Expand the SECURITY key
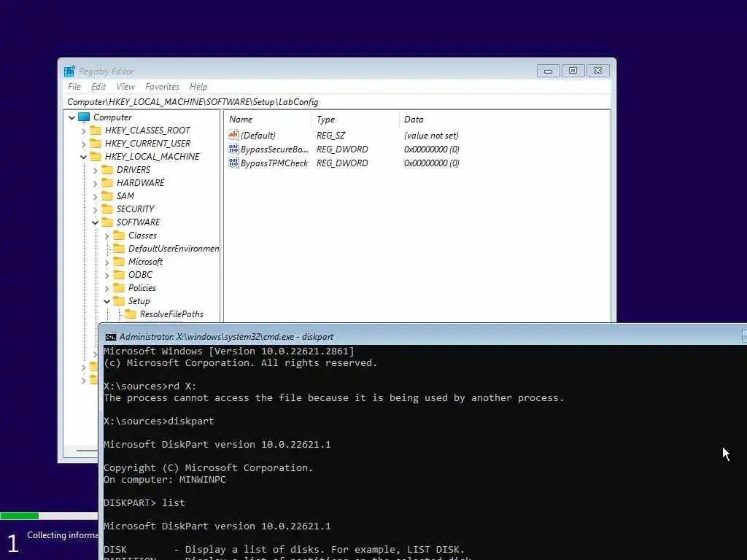The height and width of the screenshot is (560, 747). [x=95, y=209]
